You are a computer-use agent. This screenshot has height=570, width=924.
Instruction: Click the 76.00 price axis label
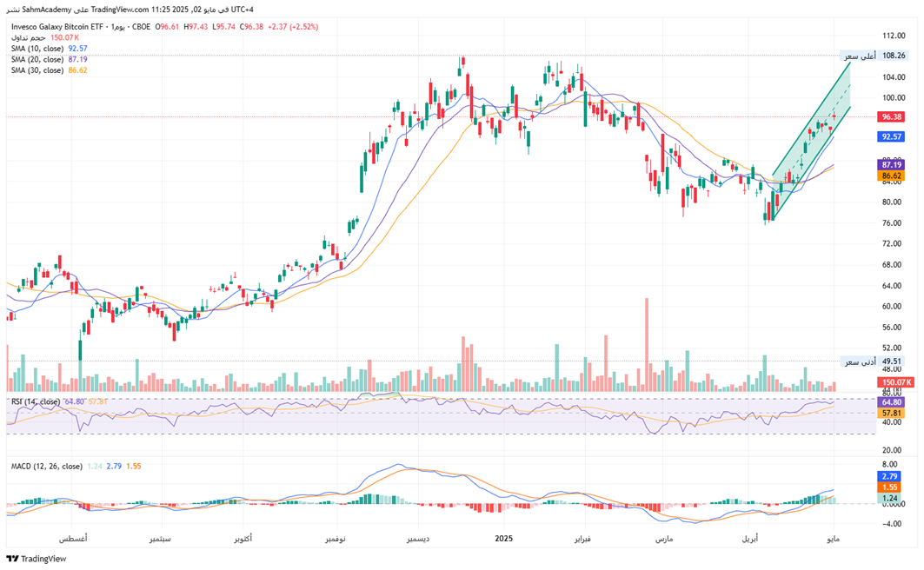tap(892, 223)
